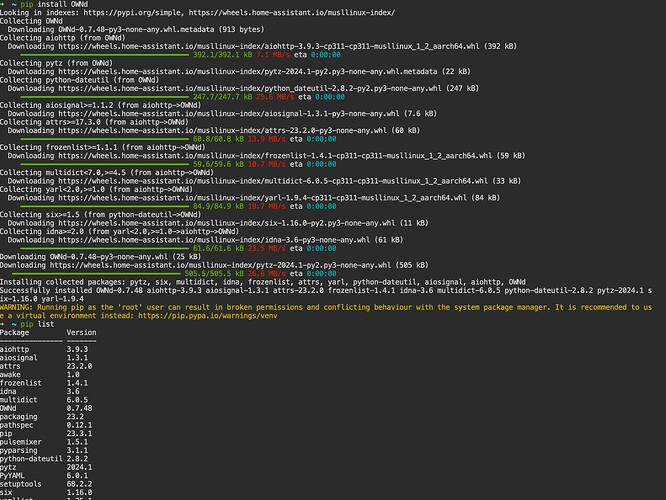Viewport: 666px width, 500px height.
Task: Open the pip.pypa.io/warnings/venv link
Action: (208, 316)
